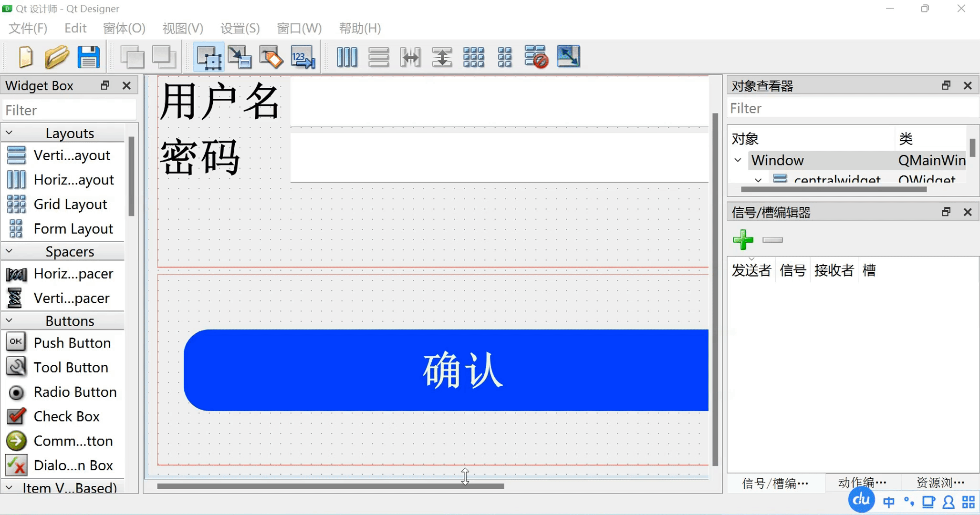Select Push Button in Widget Box
Image resolution: width=980 pixels, height=515 pixels.
[72, 343]
